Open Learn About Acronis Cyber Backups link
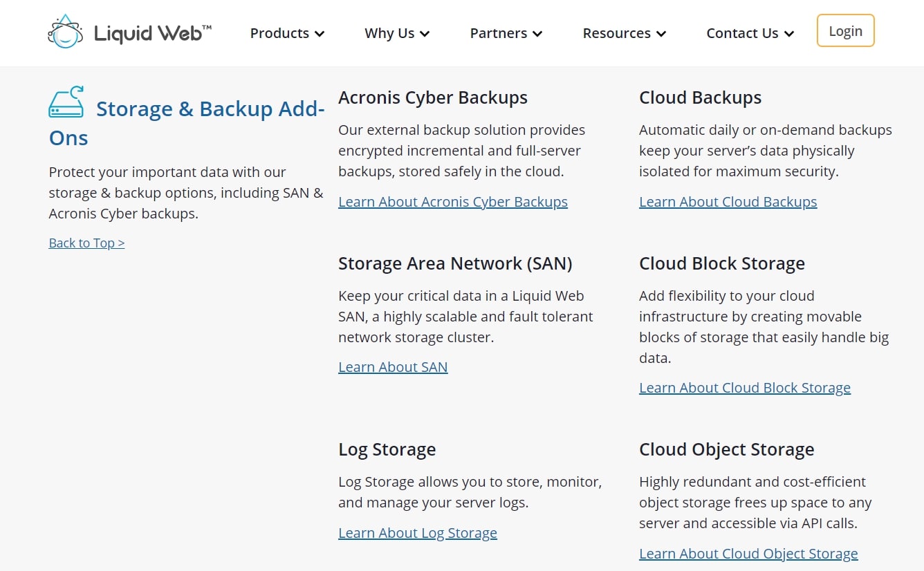924x571 pixels. [x=453, y=202]
